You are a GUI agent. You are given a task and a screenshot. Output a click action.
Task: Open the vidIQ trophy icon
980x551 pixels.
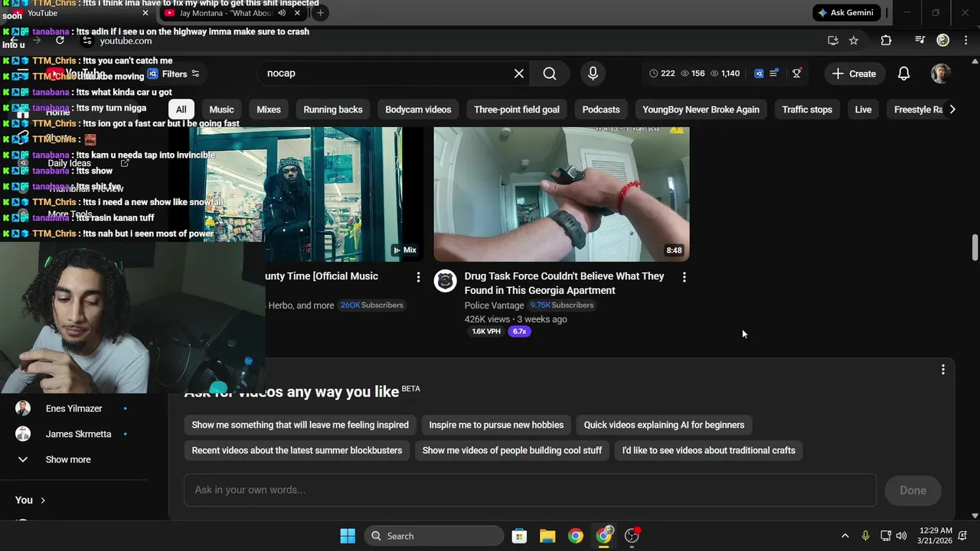click(796, 73)
